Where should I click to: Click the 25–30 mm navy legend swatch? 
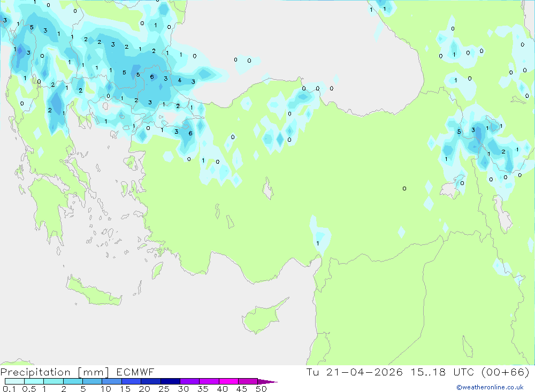[x=170, y=381]
